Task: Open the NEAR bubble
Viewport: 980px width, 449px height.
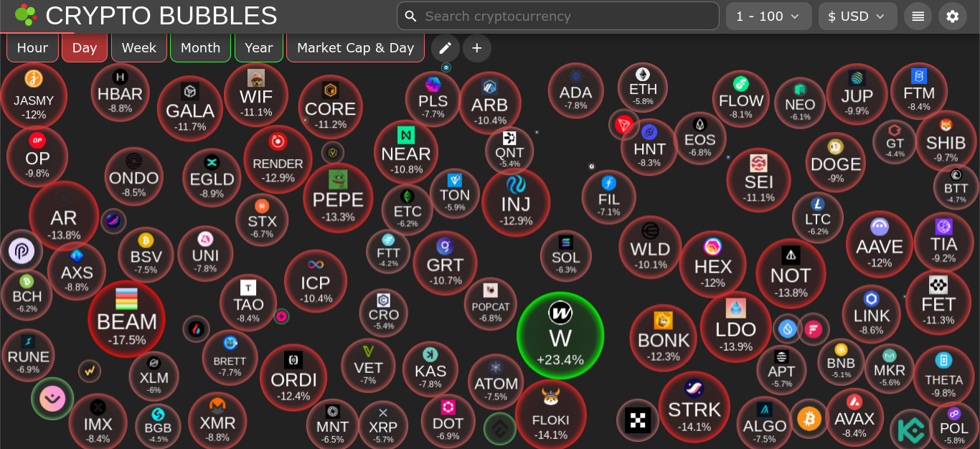Action: [x=406, y=151]
